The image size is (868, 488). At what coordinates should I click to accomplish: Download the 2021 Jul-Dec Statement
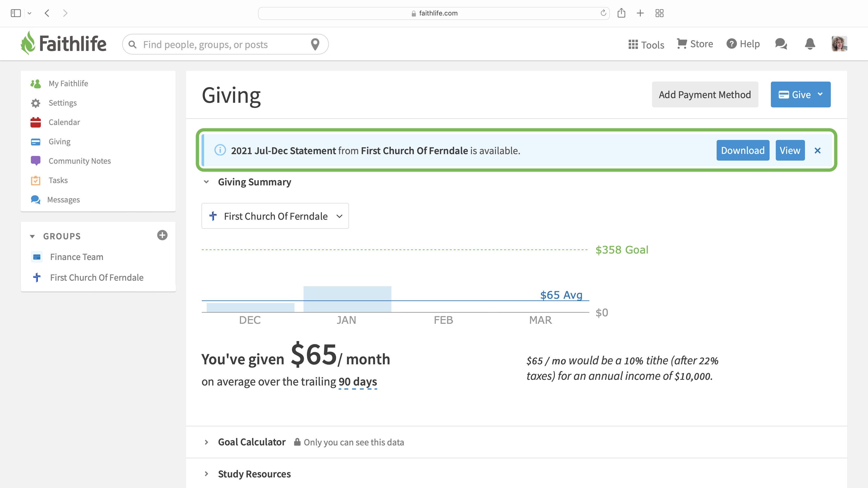(743, 150)
